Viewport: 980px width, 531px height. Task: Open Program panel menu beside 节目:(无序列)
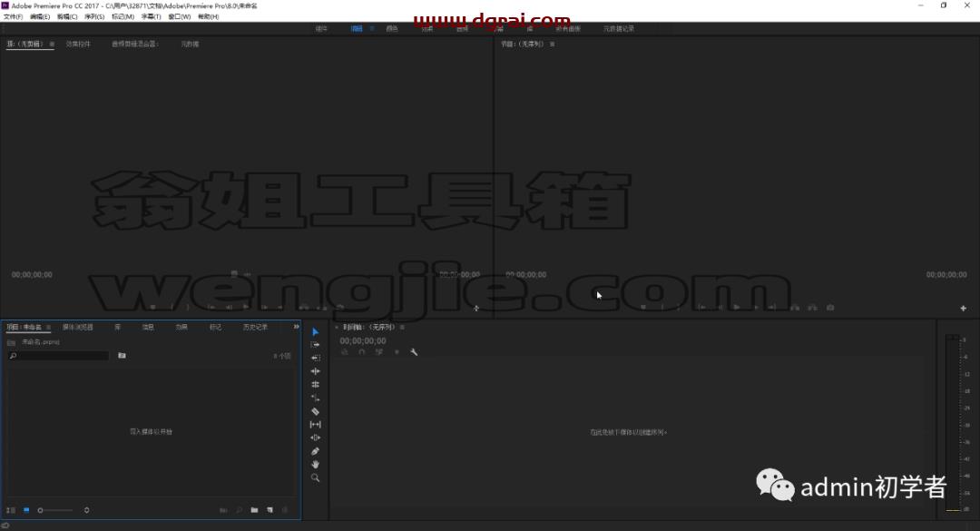pyautogui.click(x=552, y=44)
